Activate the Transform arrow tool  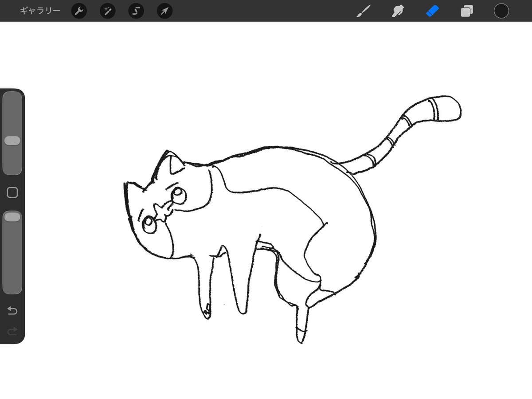click(164, 11)
